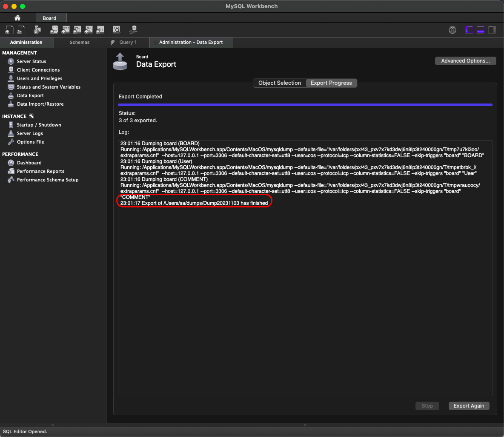Switch to the Query 1 tab
This screenshot has height=437, width=504.
128,42
